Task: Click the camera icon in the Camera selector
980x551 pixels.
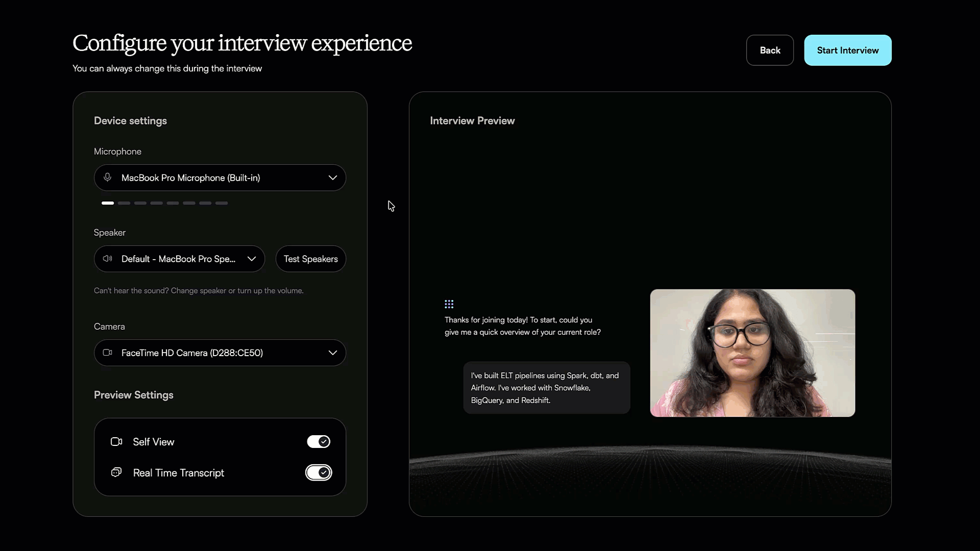Action: [x=107, y=353]
